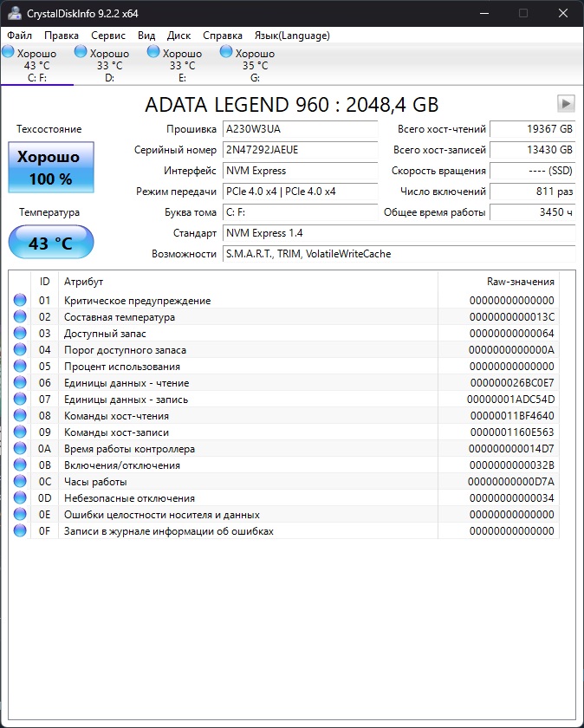
Task: Click total host writes value 13430 GB
Action: coord(533,150)
